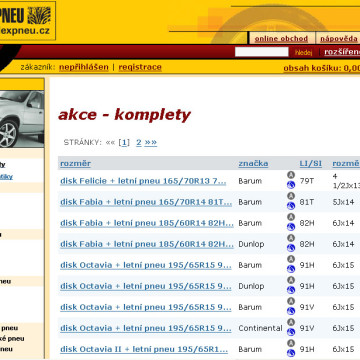Click the 79T load index value
The image size is (360, 360).
(x=307, y=181)
